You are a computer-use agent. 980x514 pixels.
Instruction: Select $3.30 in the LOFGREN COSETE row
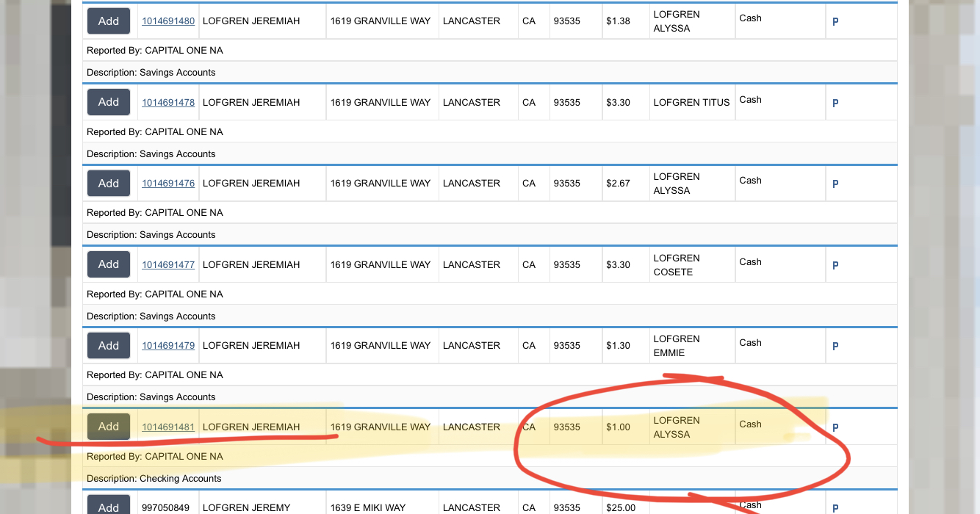coord(618,265)
